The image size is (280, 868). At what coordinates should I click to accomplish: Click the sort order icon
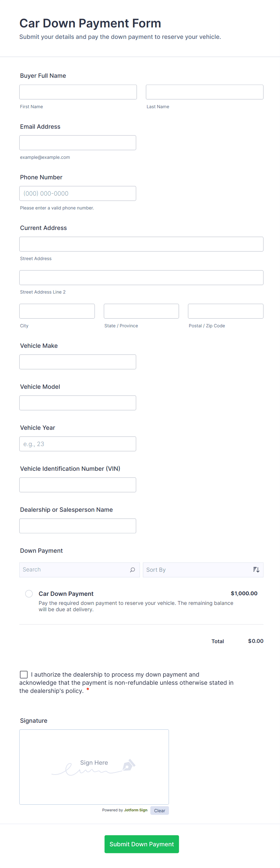256,570
